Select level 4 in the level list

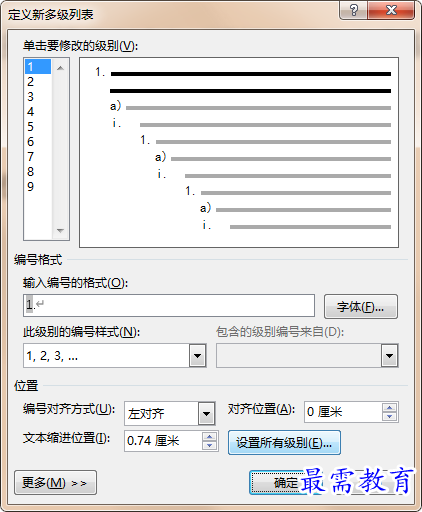click(x=38, y=111)
